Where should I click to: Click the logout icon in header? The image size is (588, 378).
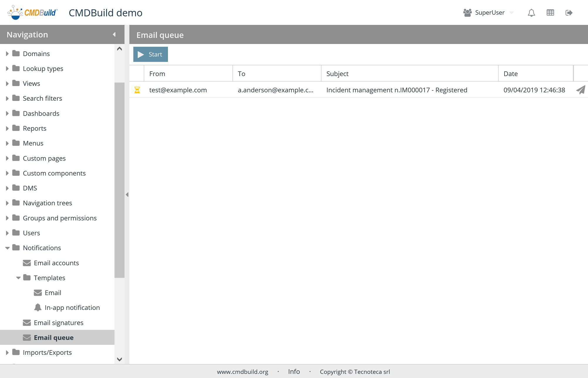click(569, 13)
